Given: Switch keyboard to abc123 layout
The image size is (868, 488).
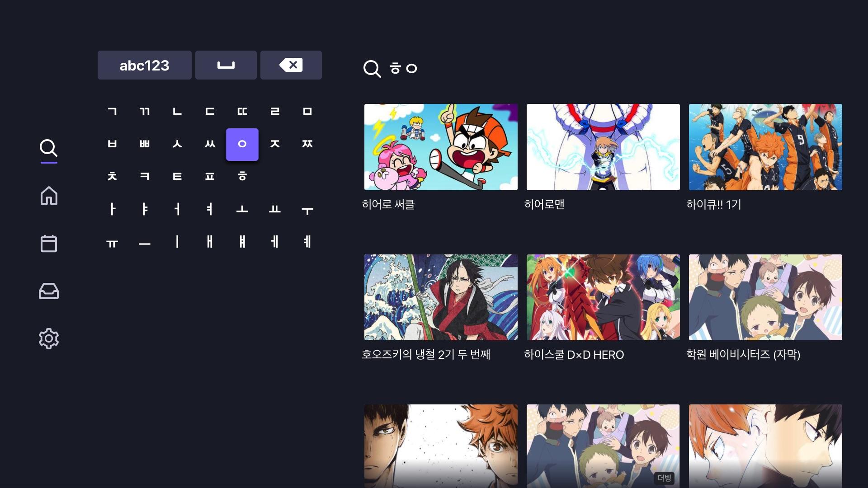Looking at the screenshot, I should tap(145, 65).
